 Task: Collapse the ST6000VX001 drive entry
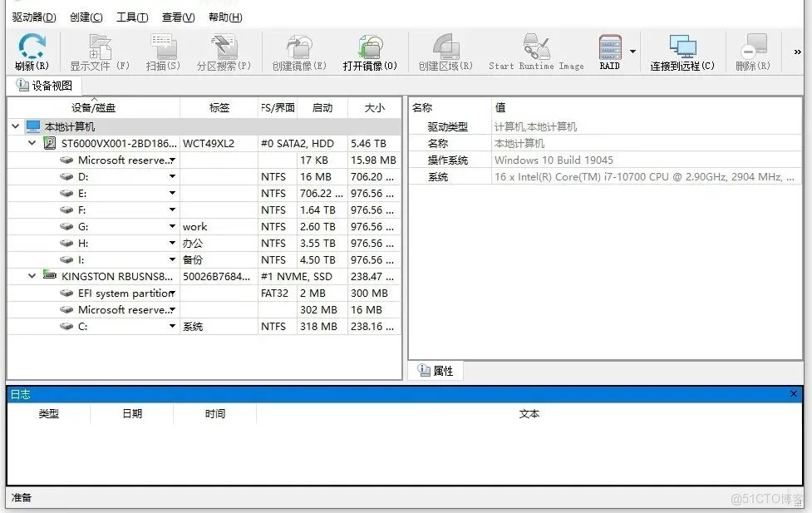point(31,143)
